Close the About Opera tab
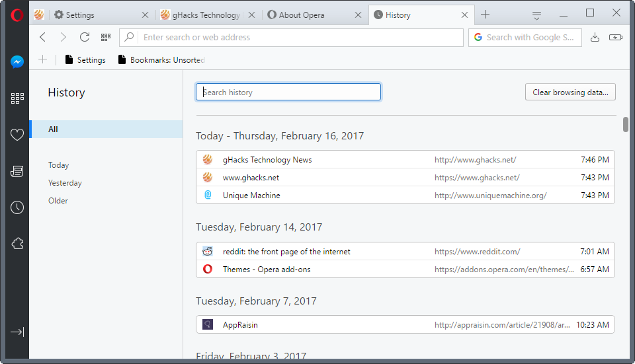This screenshot has height=364, width=635. (358, 15)
